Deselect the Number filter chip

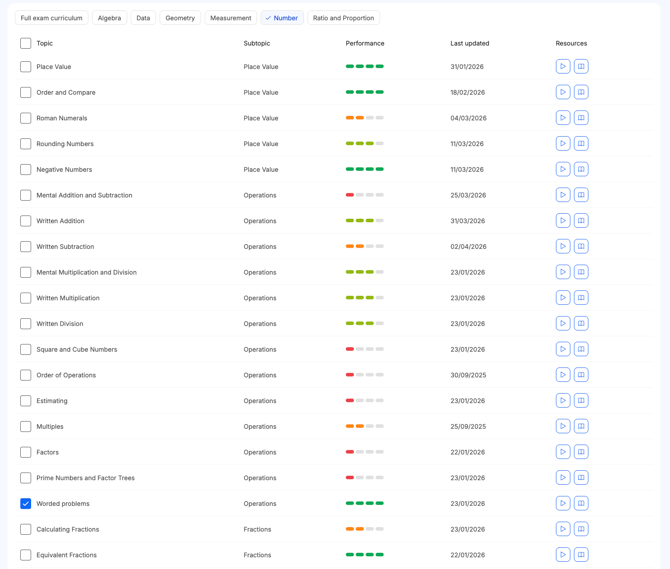click(282, 18)
